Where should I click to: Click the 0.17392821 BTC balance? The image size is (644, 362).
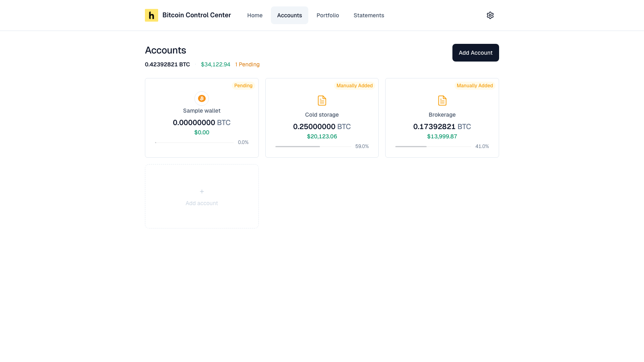coord(442,127)
